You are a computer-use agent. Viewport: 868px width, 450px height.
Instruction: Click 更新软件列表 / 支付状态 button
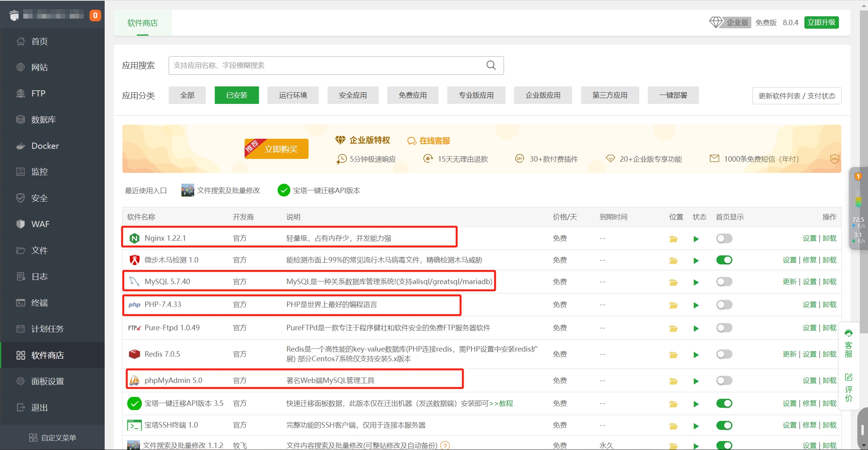tap(797, 96)
